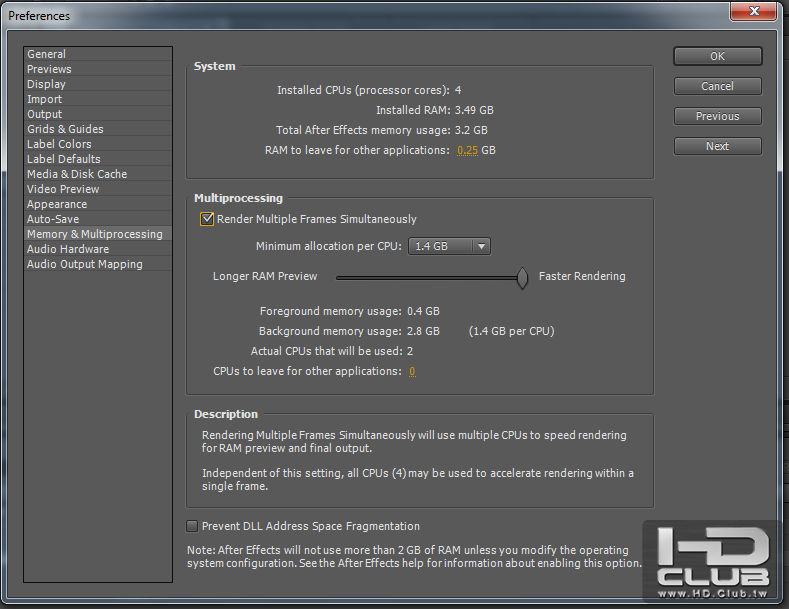
Task: Go to Grids & Guides preferences
Action: tap(98, 129)
